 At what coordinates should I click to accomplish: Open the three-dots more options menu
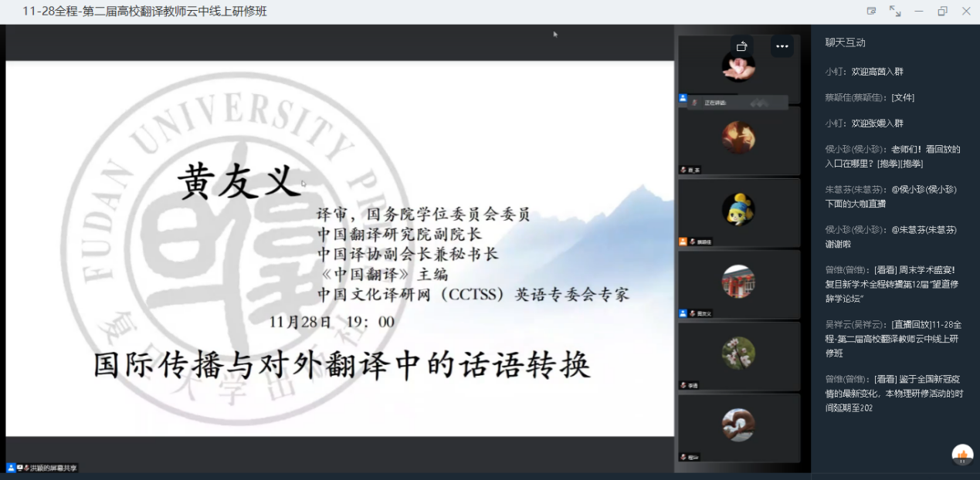pos(782,46)
